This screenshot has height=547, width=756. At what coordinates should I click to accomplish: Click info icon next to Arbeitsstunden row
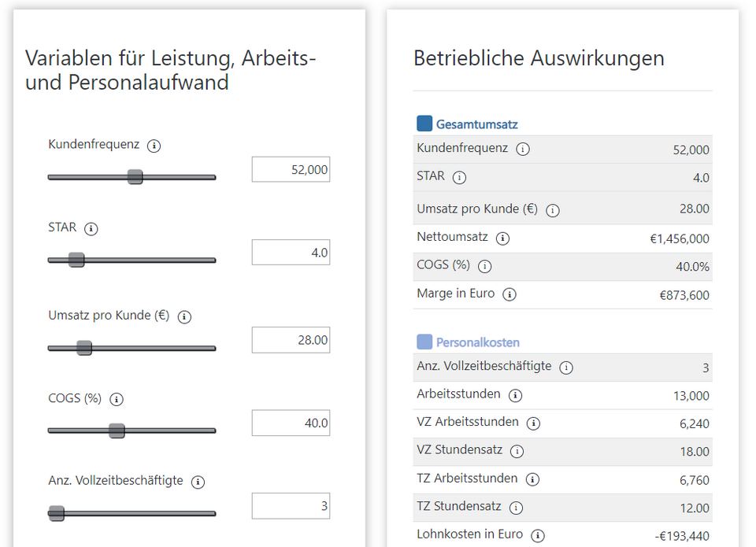[x=515, y=395]
